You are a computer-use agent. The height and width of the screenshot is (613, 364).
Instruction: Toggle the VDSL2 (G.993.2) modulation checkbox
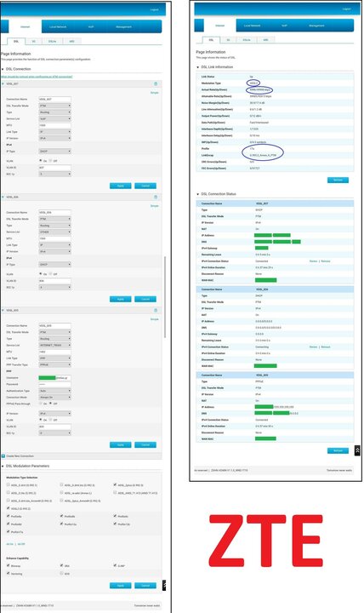pos(9,508)
